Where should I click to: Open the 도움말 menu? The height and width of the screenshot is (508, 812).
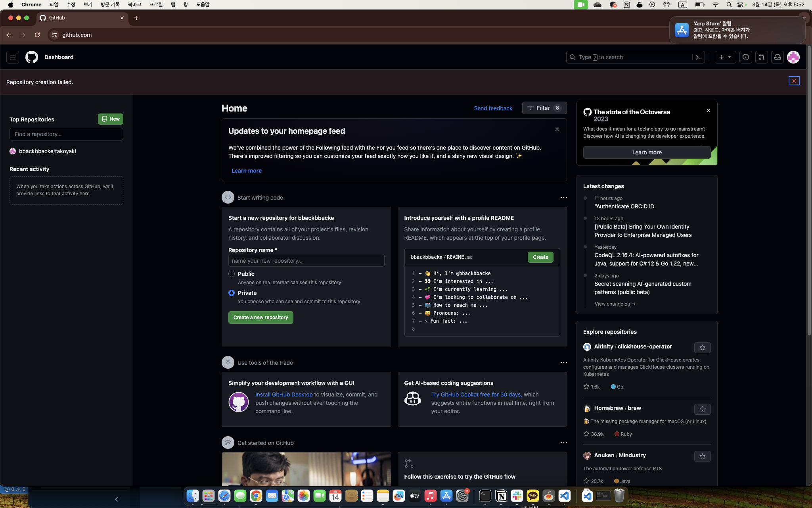point(203,5)
